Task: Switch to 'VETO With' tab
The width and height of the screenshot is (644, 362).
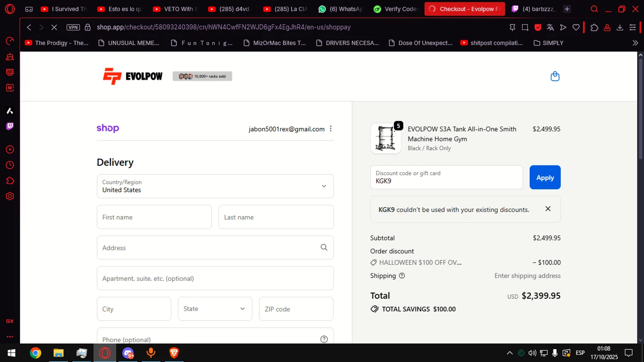Action: click(x=175, y=9)
